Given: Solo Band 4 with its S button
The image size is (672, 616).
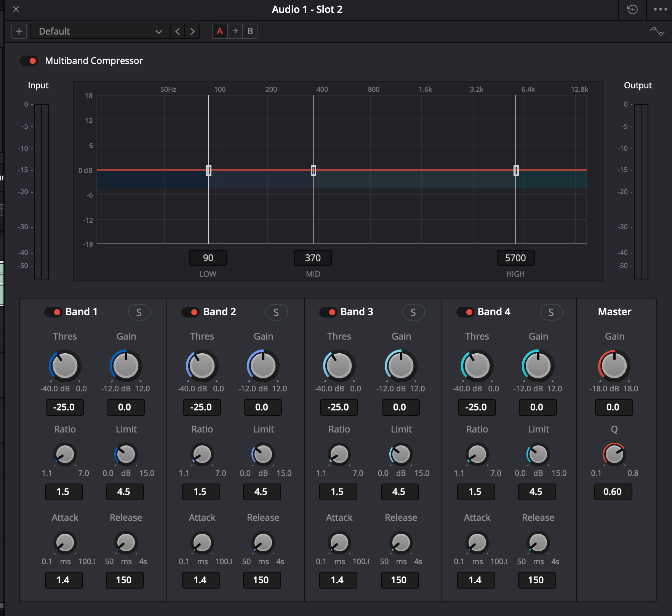Looking at the screenshot, I should pos(551,312).
